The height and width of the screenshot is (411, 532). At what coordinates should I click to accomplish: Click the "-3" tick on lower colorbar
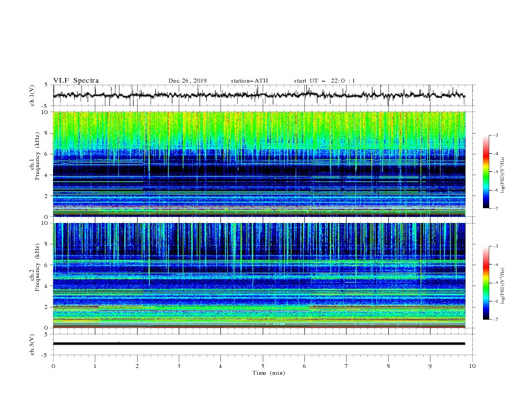[x=495, y=246]
